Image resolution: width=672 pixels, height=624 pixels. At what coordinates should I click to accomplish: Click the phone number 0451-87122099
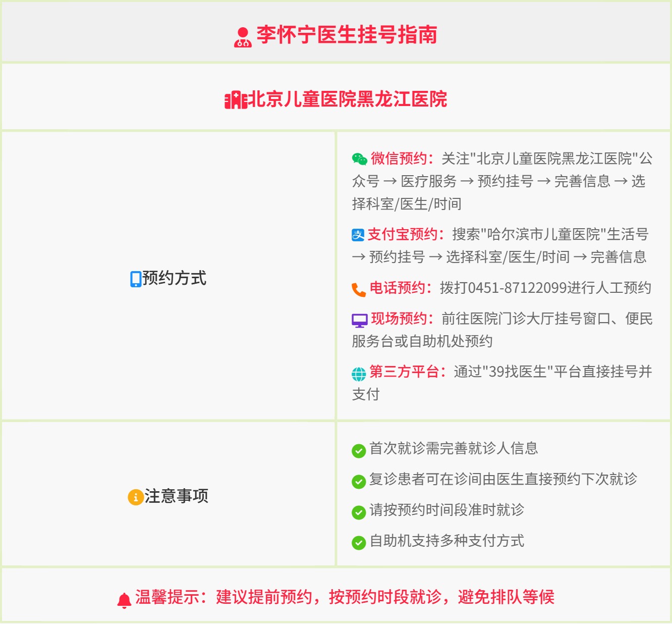pyautogui.click(x=518, y=288)
